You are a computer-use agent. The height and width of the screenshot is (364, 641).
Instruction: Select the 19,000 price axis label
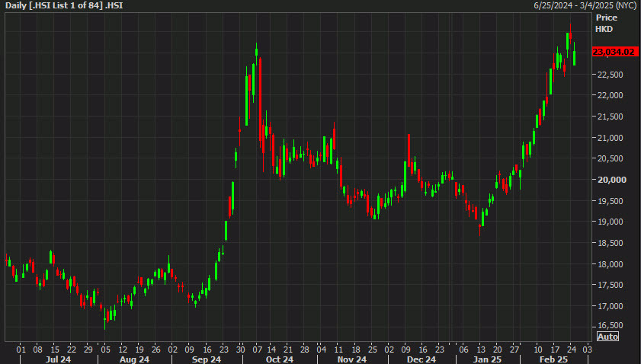[610, 222]
